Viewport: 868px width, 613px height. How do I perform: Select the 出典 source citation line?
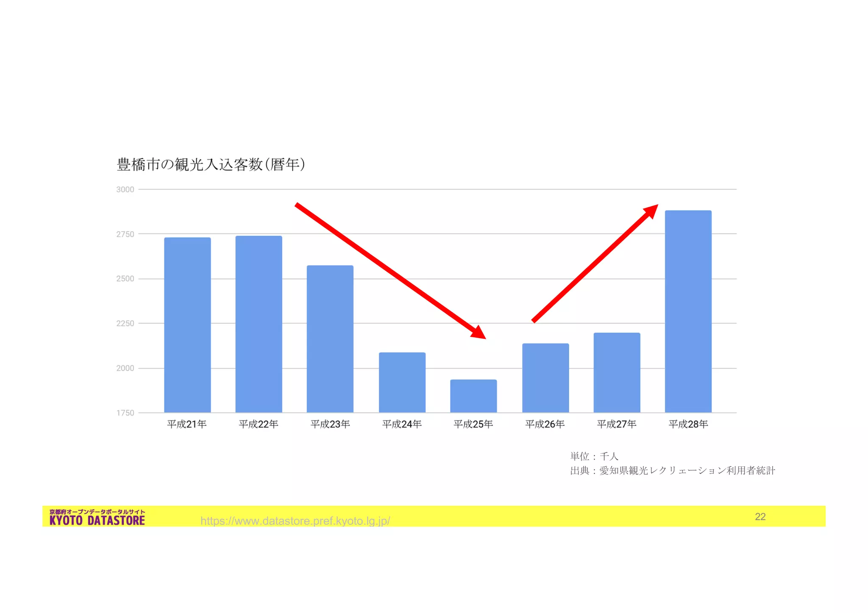pos(673,471)
